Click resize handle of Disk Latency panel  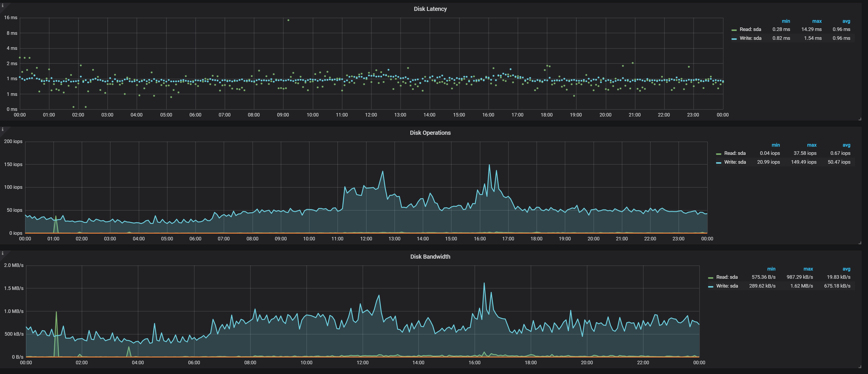point(859,119)
